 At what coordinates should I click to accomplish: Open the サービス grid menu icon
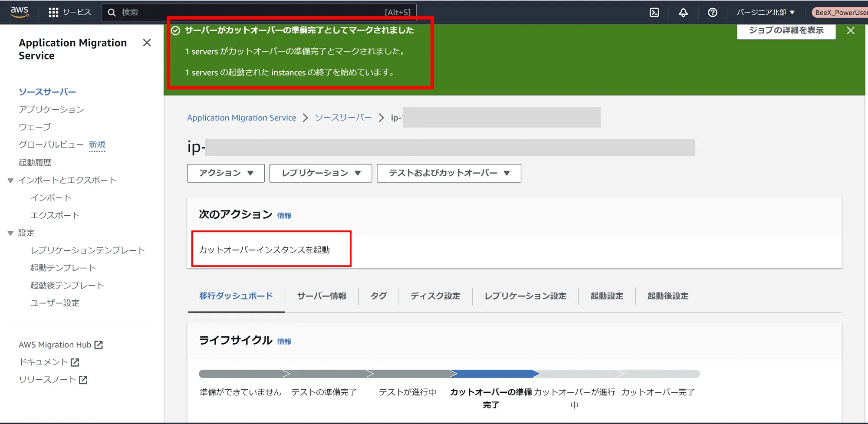(x=53, y=13)
